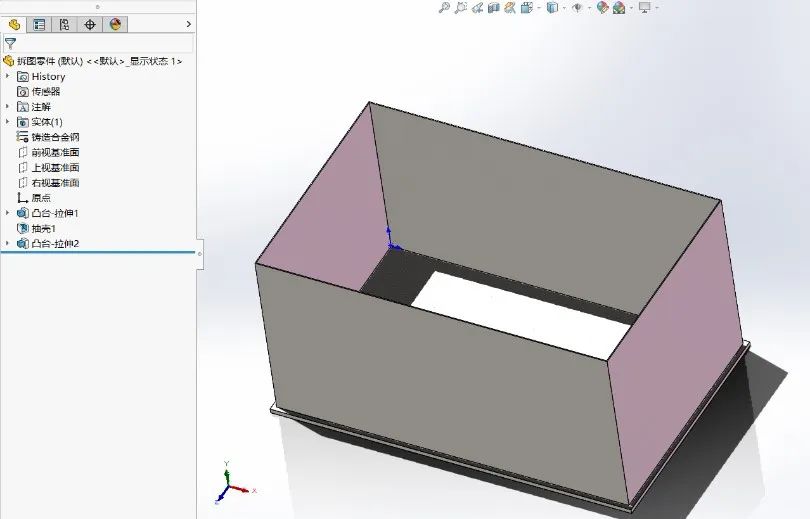810x519 pixels.
Task: Open the Display Style dropdown
Action: (552, 8)
